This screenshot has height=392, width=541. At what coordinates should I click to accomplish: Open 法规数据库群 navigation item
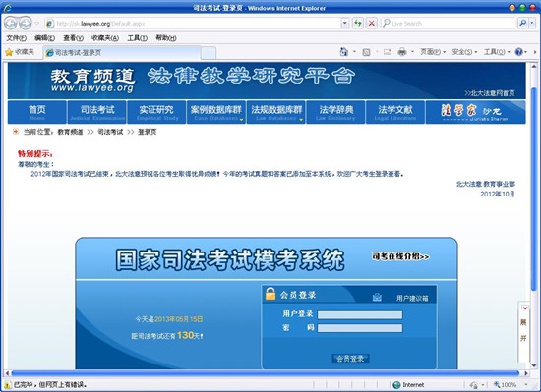(x=276, y=112)
